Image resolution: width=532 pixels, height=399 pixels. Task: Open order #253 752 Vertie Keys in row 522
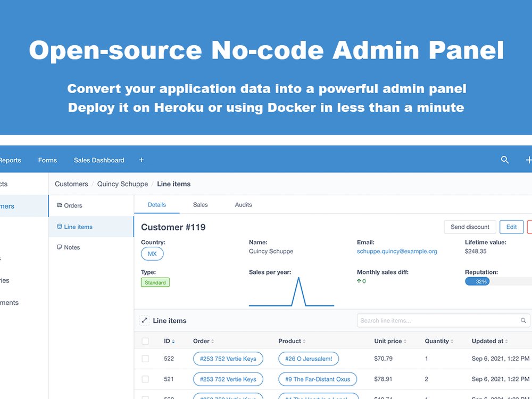tap(228, 359)
